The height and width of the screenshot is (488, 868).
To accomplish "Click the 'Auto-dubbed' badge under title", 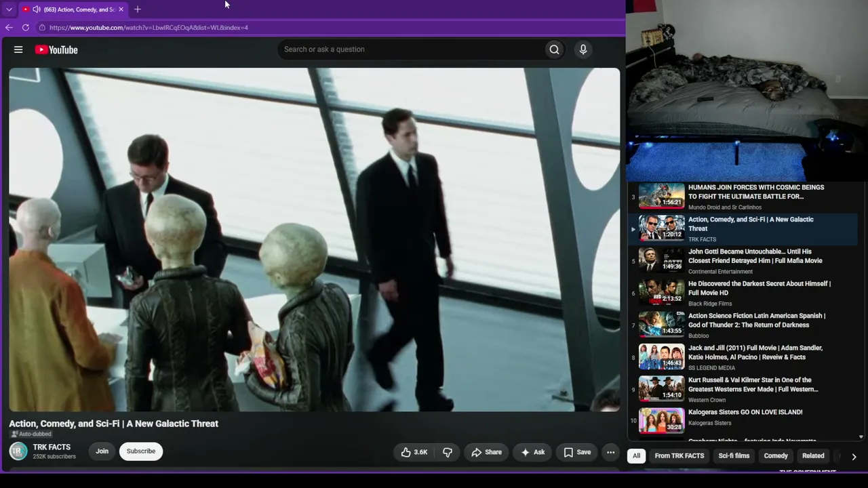I will (x=31, y=434).
